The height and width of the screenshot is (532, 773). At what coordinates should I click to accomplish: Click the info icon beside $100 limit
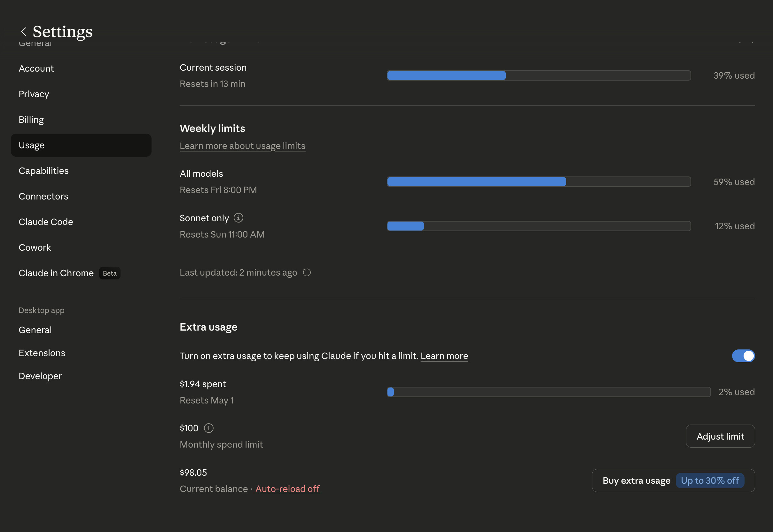tap(209, 428)
